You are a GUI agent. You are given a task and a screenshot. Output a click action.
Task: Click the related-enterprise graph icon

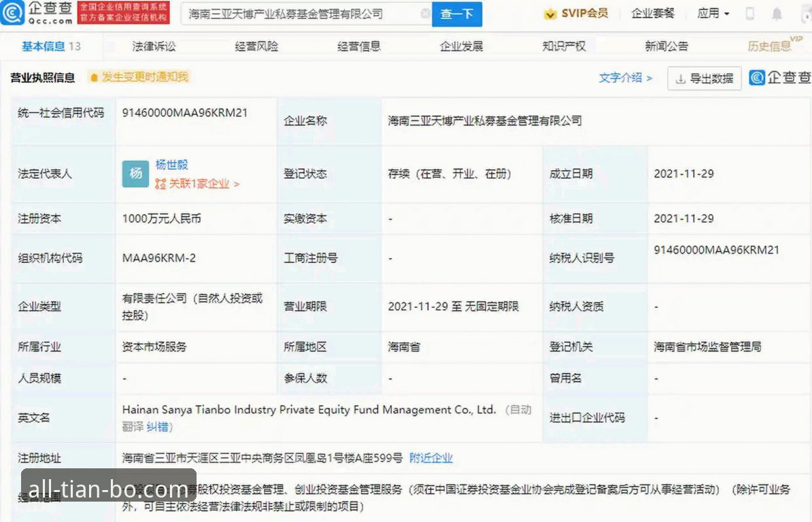pyautogui.click(x=160, y=184)
